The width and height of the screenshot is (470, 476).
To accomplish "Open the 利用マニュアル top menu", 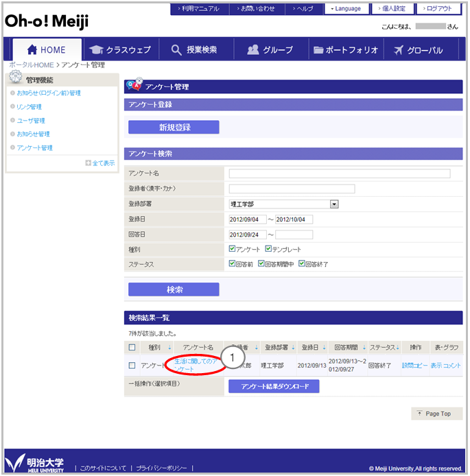I will [199, 8].
